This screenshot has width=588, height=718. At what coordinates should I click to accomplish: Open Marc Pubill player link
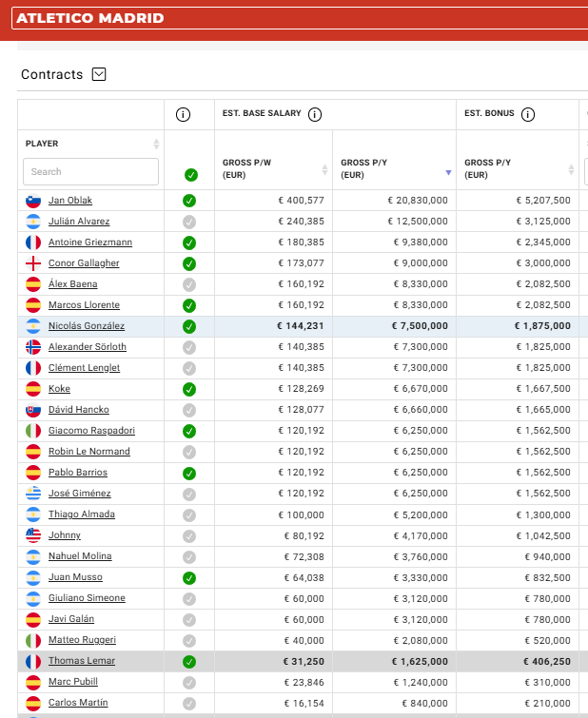(x=73, y=681)
